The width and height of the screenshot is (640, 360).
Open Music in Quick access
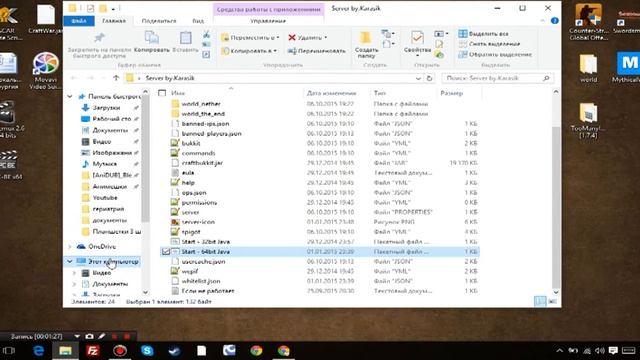click(x=104, y=164)
